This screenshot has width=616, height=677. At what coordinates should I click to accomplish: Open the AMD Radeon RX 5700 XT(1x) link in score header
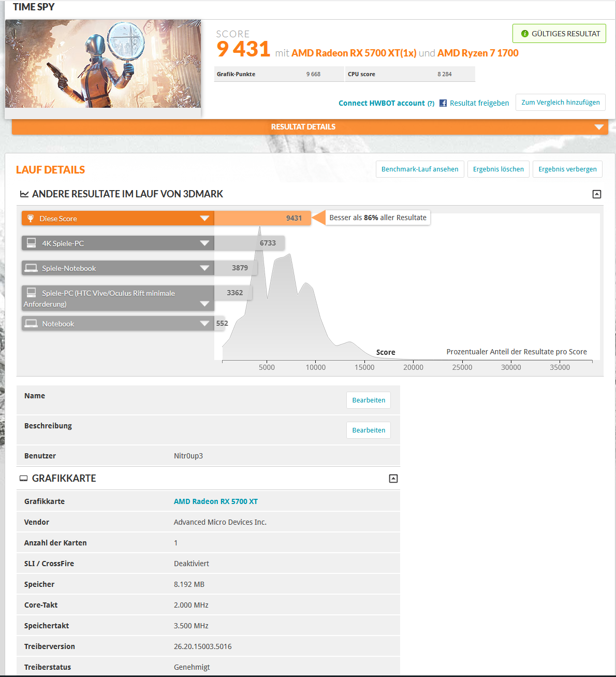(354, 53)
